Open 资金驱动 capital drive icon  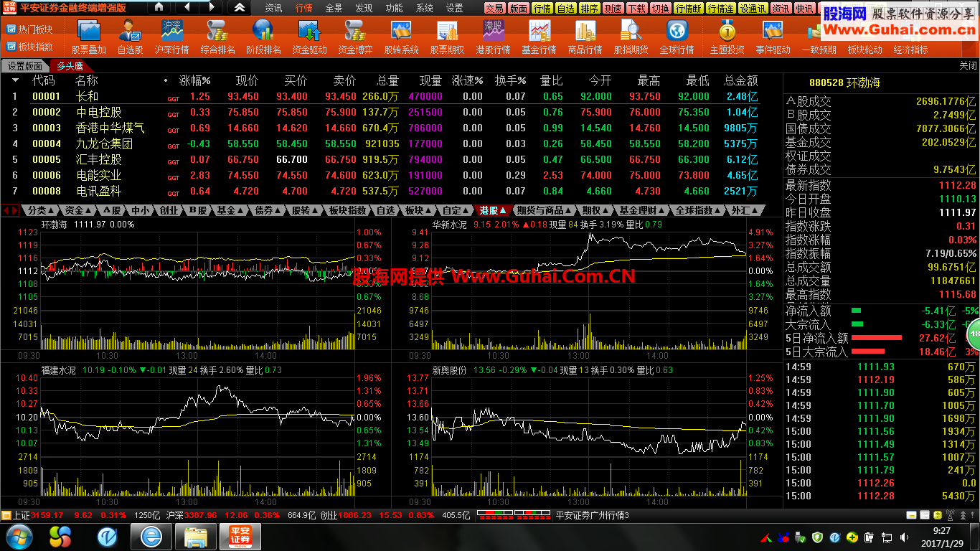click(x=309, y=37)
